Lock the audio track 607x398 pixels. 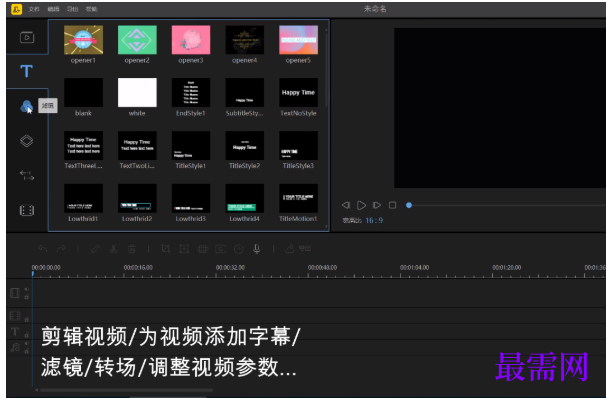[27, 351]
